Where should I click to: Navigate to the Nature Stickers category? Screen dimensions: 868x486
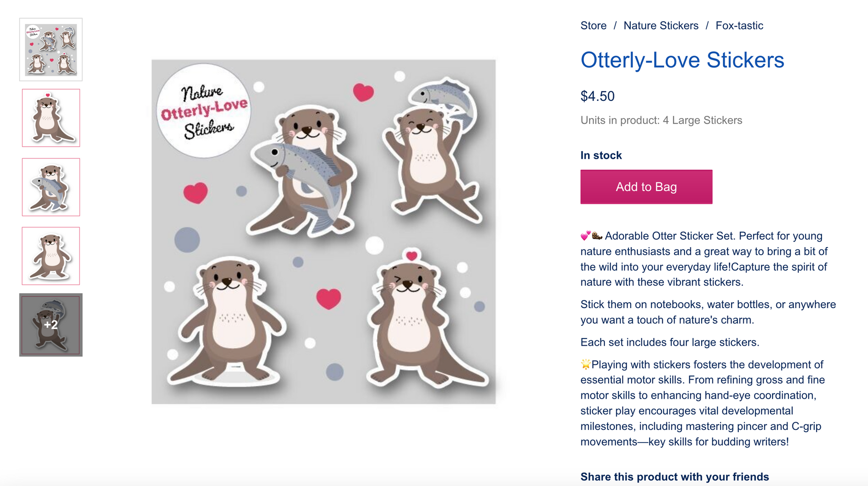[661, 26]
